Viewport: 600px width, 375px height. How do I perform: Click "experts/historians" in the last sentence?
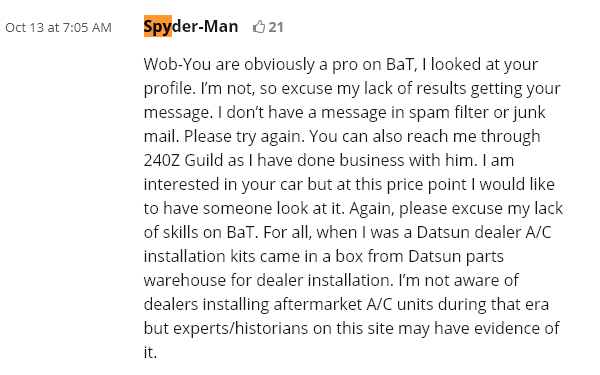coord(240,329)
